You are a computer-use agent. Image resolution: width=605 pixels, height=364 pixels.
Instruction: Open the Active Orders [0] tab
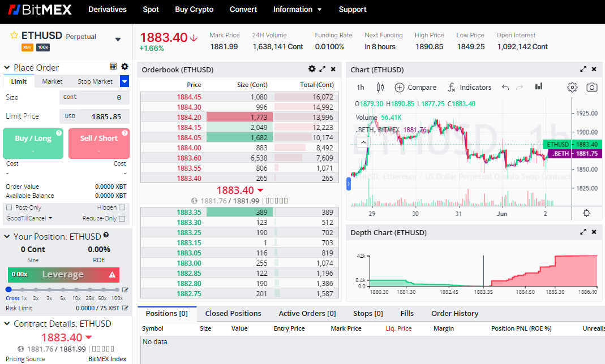[307, 314]
